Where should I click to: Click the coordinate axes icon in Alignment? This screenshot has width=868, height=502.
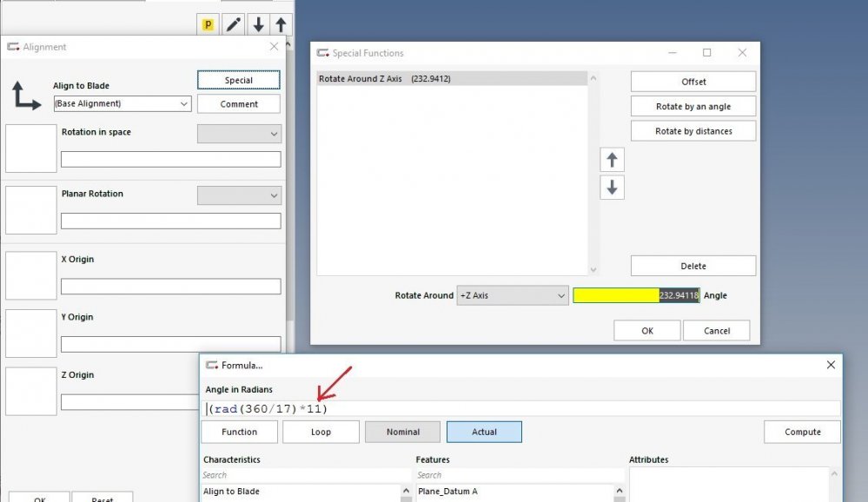click(25, 95)
